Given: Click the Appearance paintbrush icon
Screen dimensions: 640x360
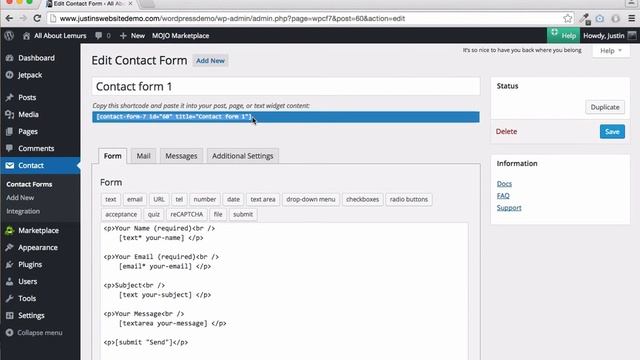Looking at the screenshot, I should 9,248.
